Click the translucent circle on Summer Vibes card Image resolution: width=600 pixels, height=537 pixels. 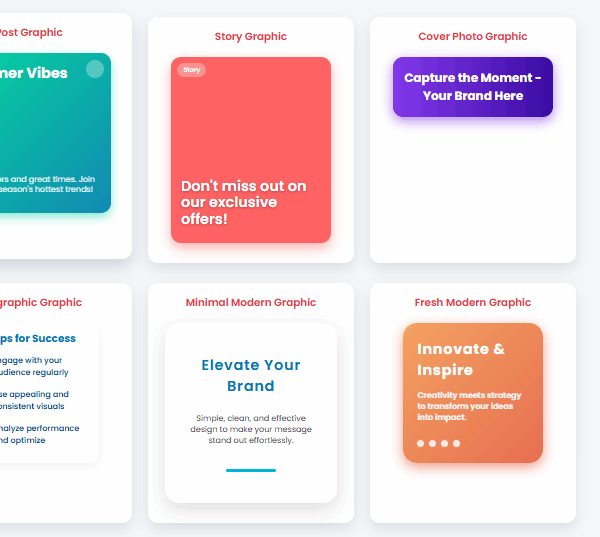tap(95, 69)
